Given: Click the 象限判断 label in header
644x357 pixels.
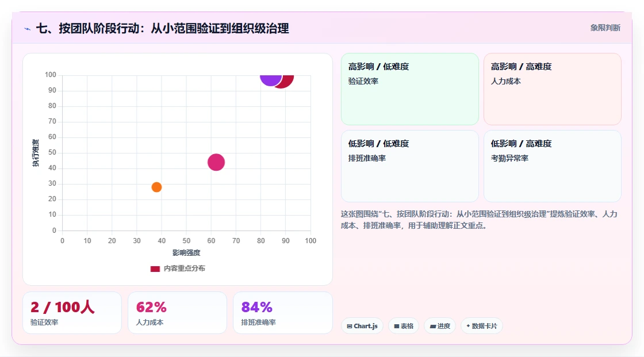Looking at the screenshot, I should 605,28.
